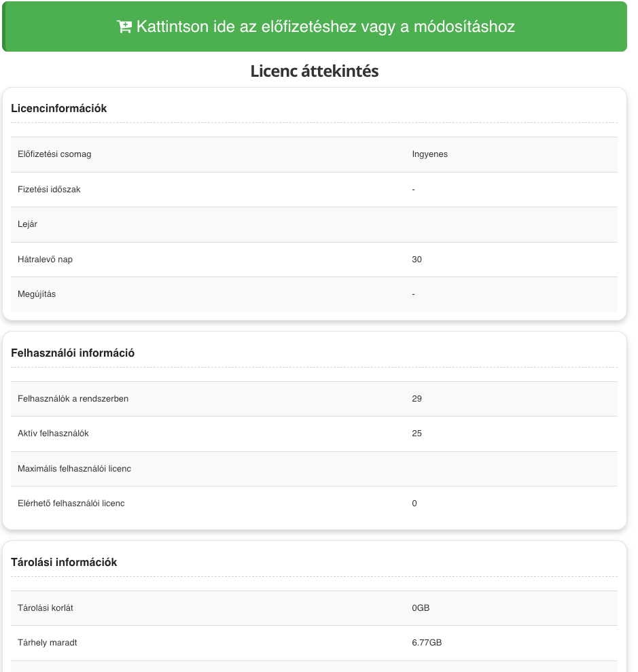Click the Ingyenes package value
The height and width of the screenshot is (672, 638).
coord(430,154)
